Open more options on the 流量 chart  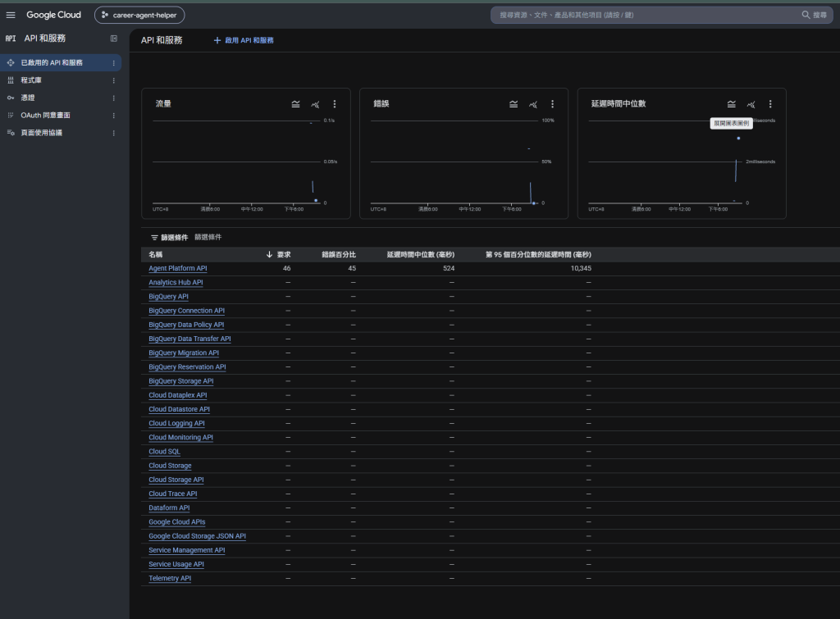335,104
